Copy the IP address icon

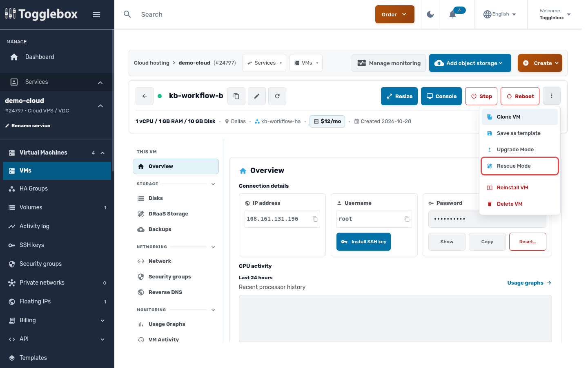click(x=315, y=219)
